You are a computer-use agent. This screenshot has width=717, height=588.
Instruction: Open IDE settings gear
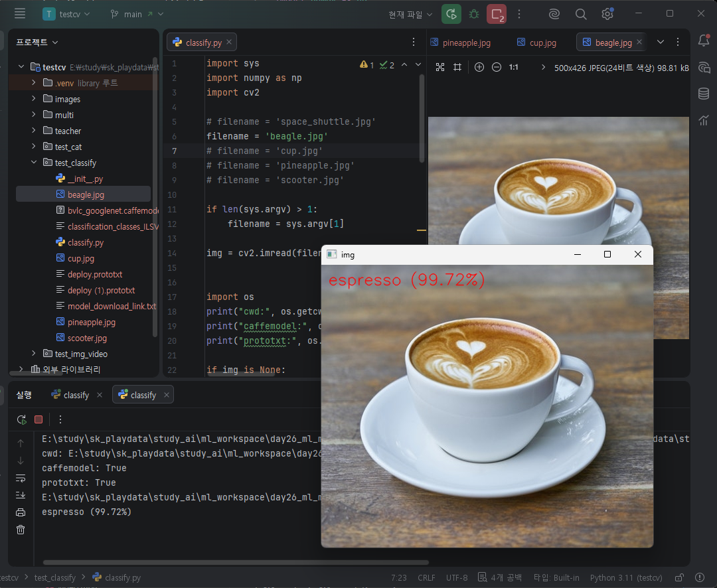tap(607, 14)
